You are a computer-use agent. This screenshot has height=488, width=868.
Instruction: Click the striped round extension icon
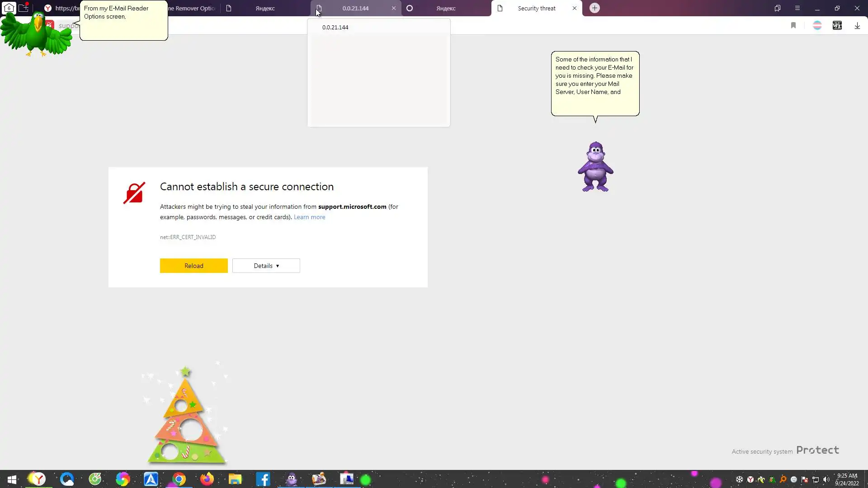pyautogui.click(x=817, y=26)
